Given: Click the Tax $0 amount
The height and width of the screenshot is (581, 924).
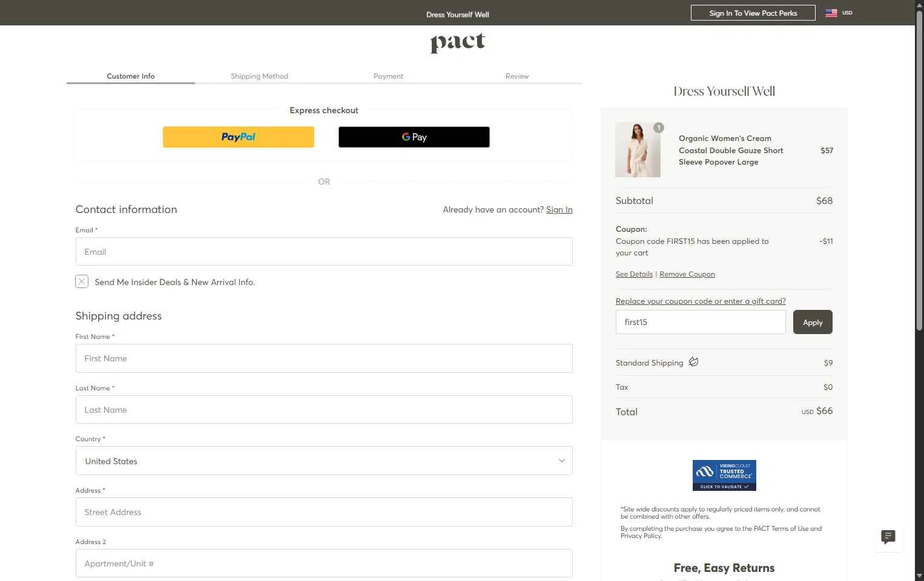Looking at the screenshot, I should pyautogui.click(x=828, y=387).
